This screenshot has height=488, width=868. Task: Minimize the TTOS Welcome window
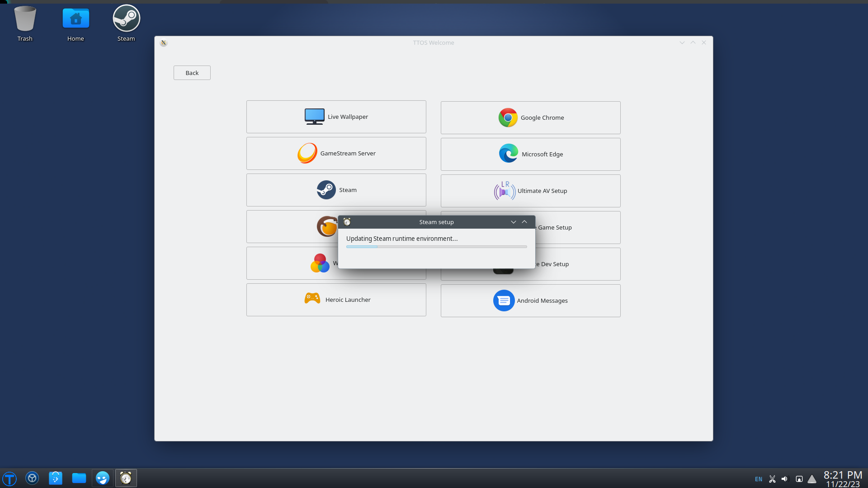point(682,42)
